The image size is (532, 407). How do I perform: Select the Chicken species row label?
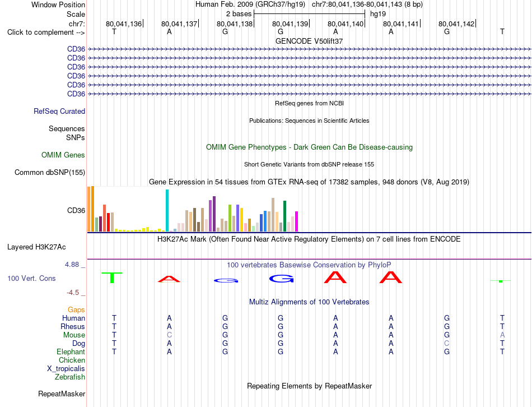(72, 360)
